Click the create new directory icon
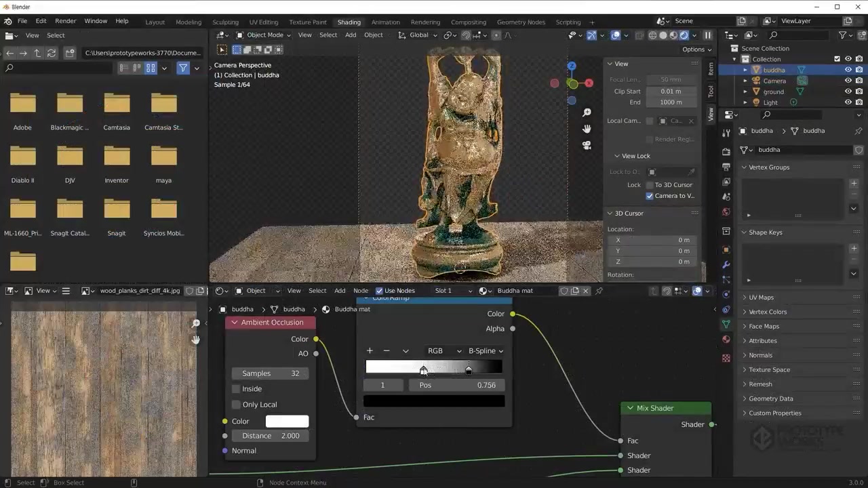 pyautogui.click(x=69, y=53)
